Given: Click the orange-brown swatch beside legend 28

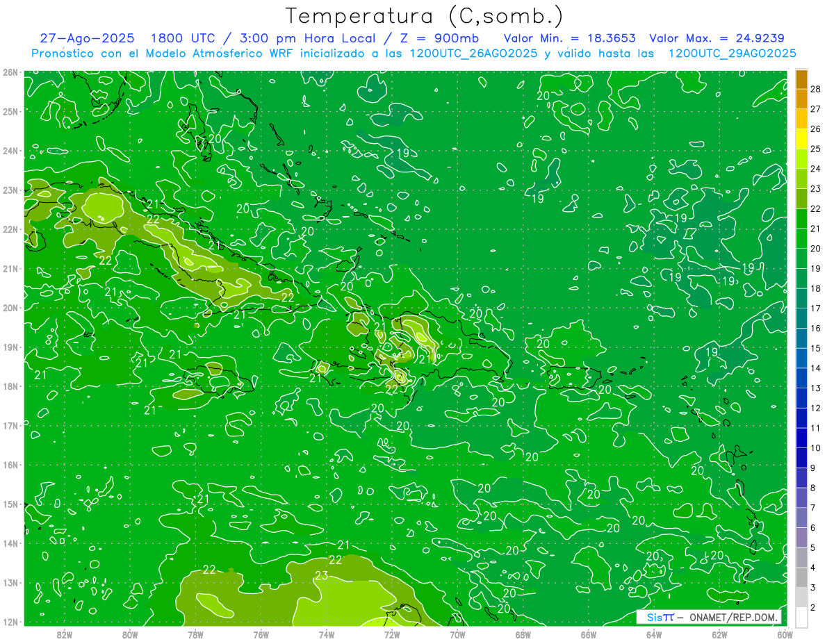Looking at the screenshot, I should (801, 79).
